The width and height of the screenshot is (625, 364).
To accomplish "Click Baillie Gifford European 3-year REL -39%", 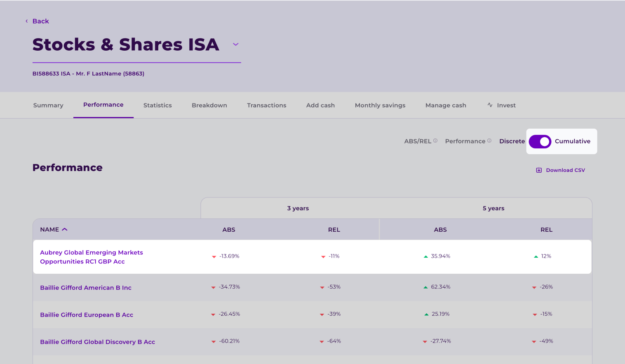I will 334,314.
